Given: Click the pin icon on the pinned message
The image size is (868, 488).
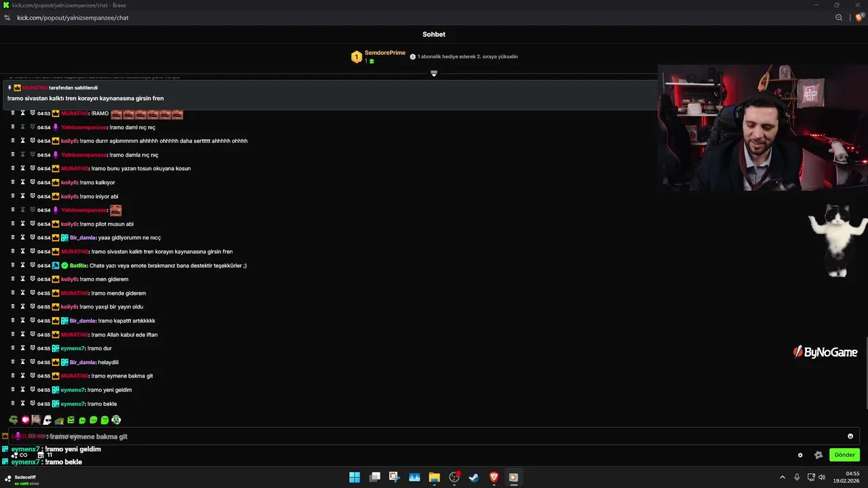Looking at the screenshot, I should click(x=9, y=87).
